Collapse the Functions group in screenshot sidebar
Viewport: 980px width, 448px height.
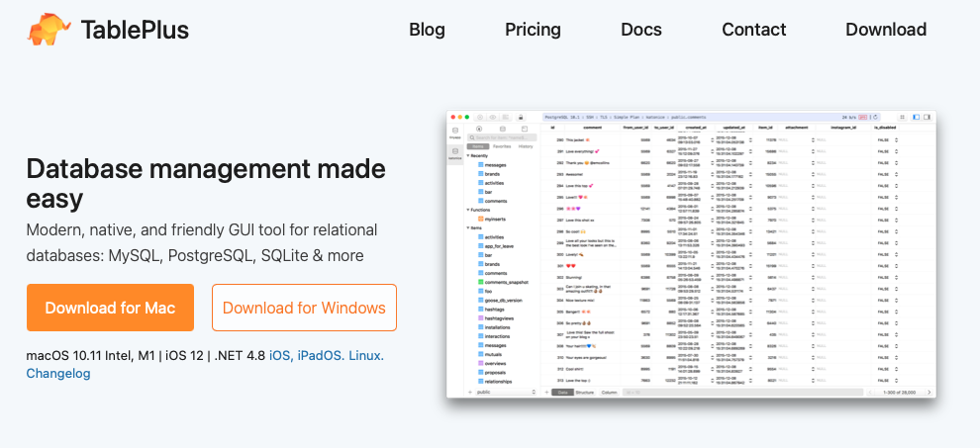pyautogui.click(x=468, y=210)
